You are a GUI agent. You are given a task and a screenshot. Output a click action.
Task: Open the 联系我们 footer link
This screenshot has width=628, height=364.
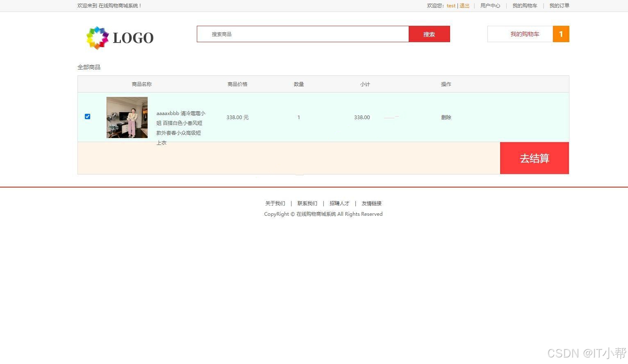point(307,203)
